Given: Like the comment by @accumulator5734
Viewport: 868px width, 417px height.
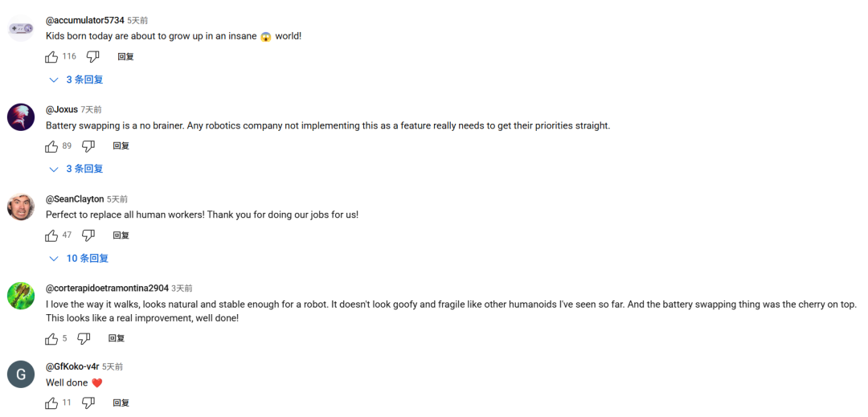Looking at the screenshot, I should click(x=51, y=56).
